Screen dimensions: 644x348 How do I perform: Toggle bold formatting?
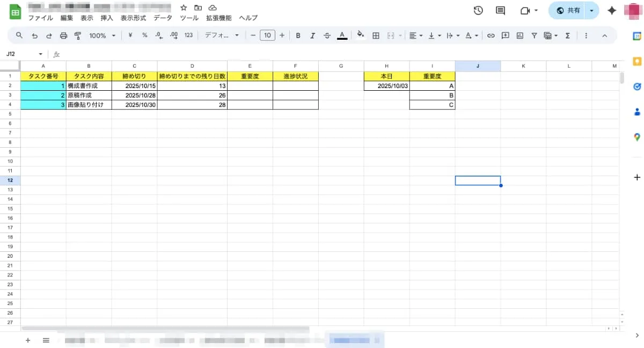[x=298, y=35]
